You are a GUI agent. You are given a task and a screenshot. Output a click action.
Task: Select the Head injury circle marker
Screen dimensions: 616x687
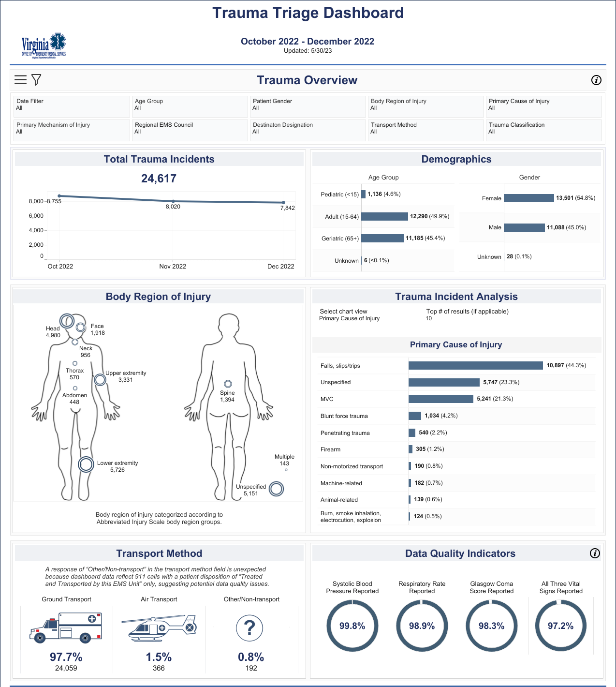tap(67, 321)
